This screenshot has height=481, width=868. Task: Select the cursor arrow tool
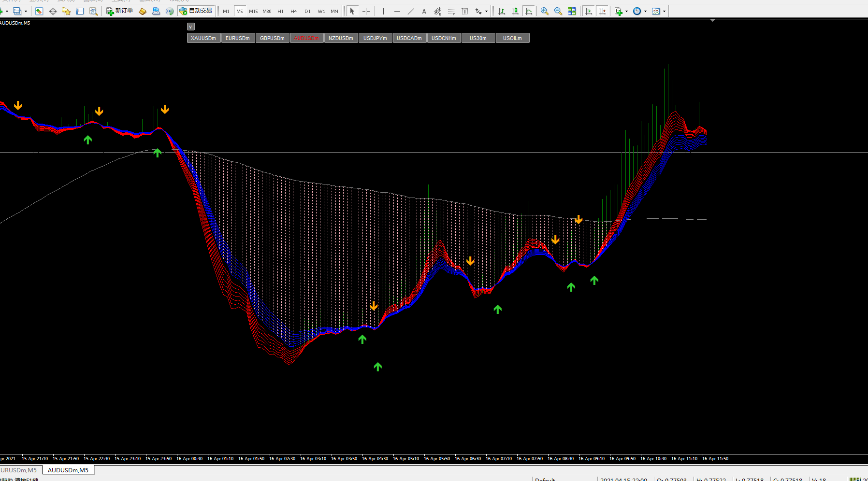352,11
